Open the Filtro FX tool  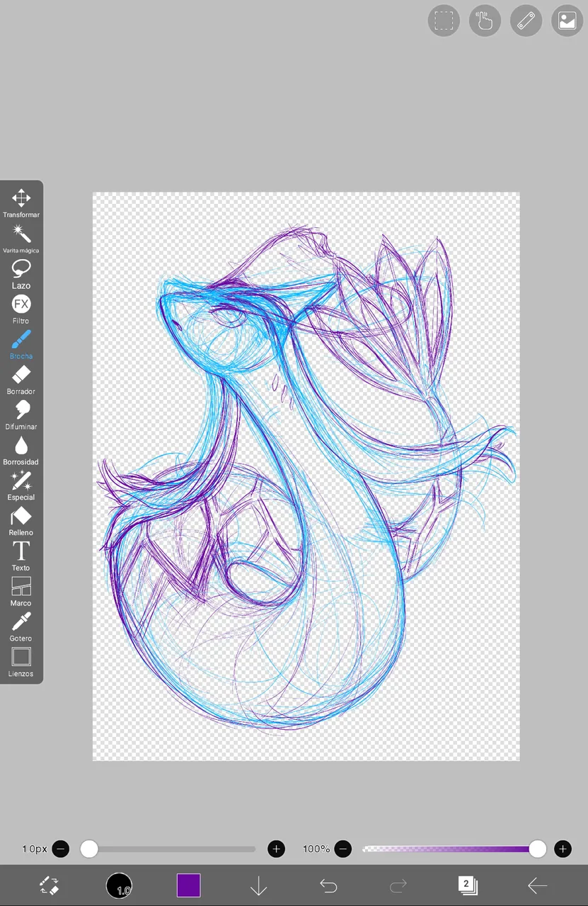click(x=21, y=309)
